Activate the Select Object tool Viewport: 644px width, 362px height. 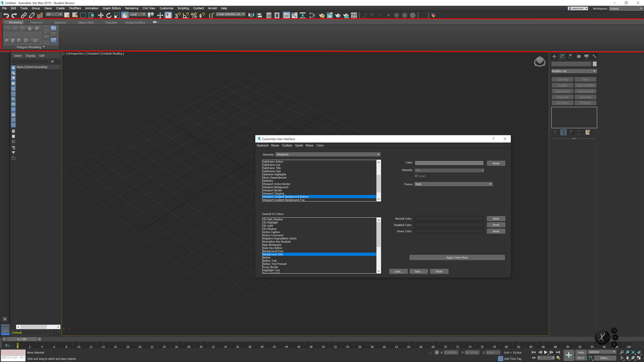coord(66,15)
